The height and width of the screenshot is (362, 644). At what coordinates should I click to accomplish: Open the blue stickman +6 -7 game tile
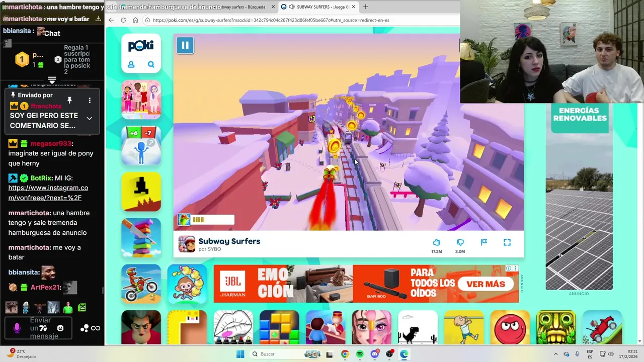[x=141, y=145]
